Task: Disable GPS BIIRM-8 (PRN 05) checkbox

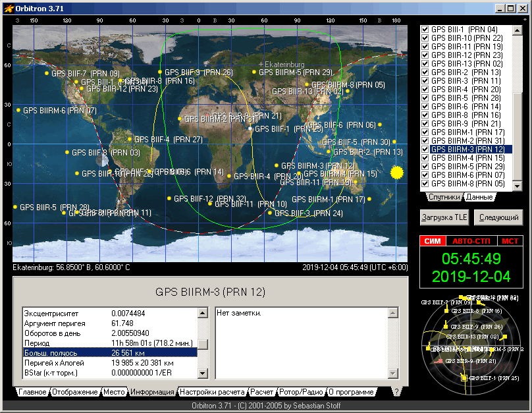Action: coord(425,184)
